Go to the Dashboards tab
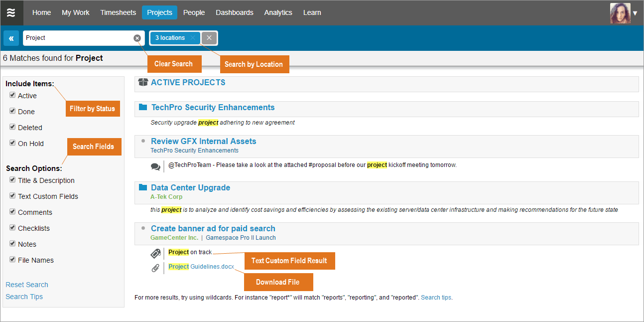The width and height of the screenshot is (644, 322). (234, 12)
